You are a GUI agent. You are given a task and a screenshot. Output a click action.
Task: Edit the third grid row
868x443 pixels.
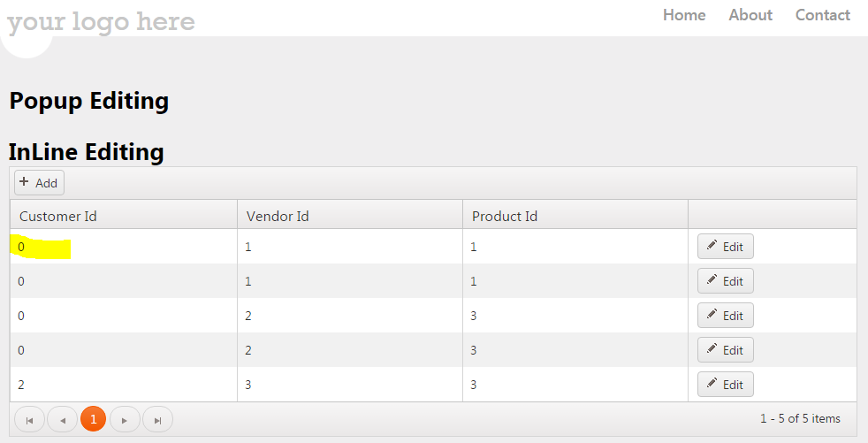pyautogui.click(x=725, y=316)
